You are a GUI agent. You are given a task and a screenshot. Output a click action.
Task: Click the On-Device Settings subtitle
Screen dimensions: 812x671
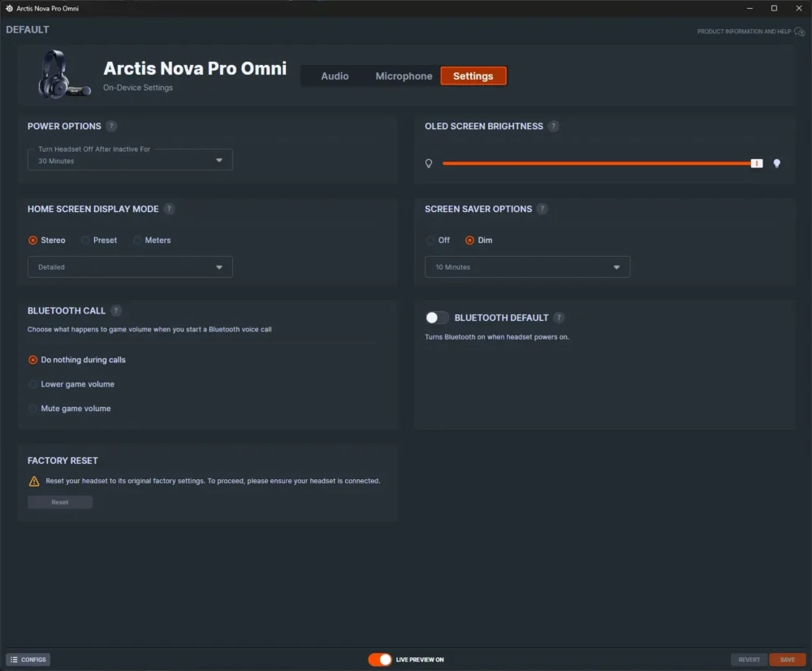[138, 88]
